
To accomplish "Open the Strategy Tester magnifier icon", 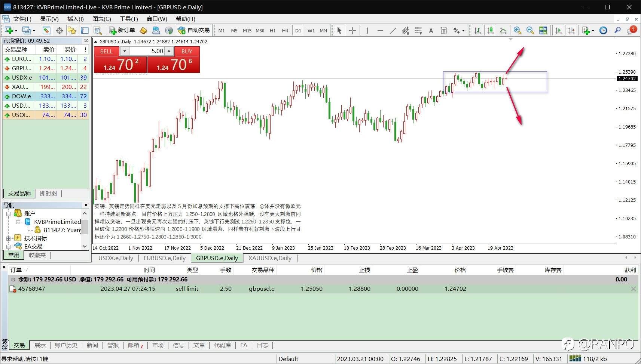I will [98, 30].
